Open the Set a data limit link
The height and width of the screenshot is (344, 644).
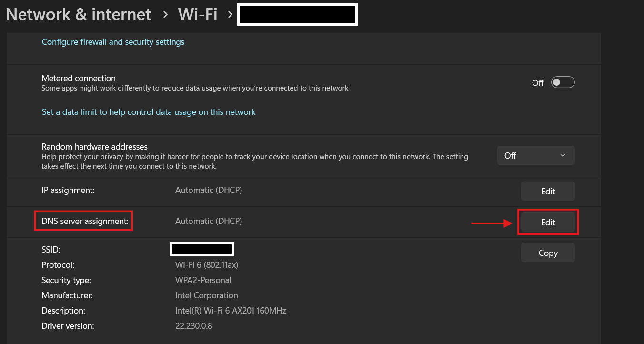(149, 112)
